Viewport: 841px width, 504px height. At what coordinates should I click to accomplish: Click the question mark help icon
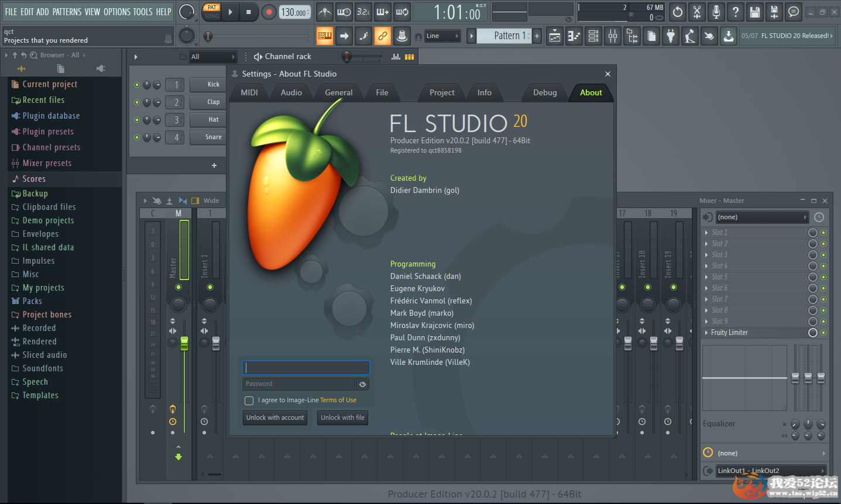[x=736, y=12]
